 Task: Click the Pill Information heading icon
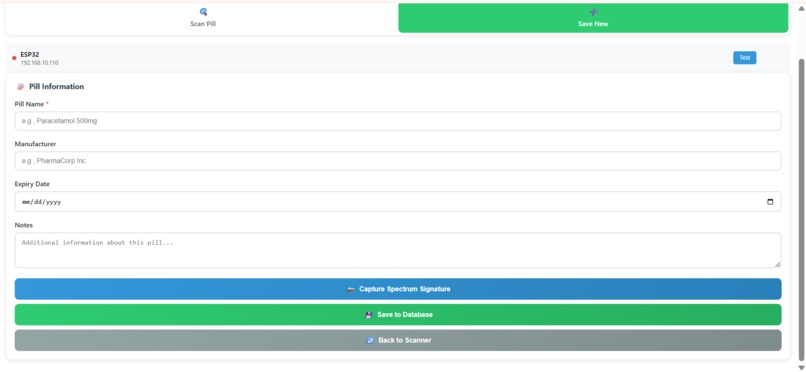[21, 87]
